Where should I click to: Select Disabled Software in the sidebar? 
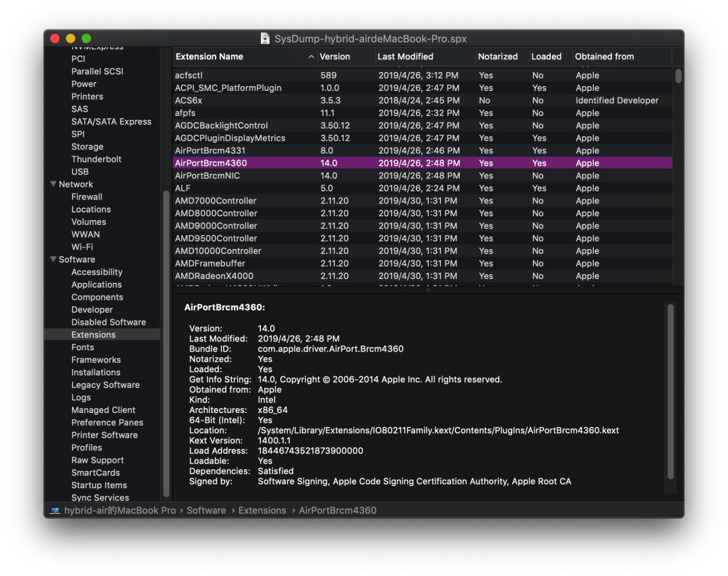[x=109, y=322]
